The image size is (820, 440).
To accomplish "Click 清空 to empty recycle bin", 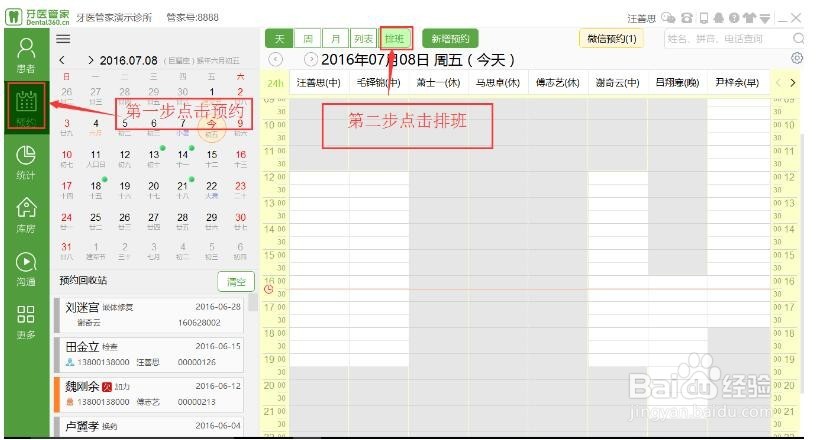I will tap(236, 282).
